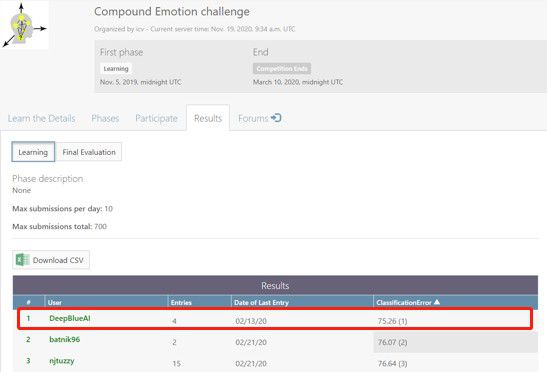Screen dimensions: 547x375
Task: Switch to Final Evaluation phase results
Action: pos(89,152)
